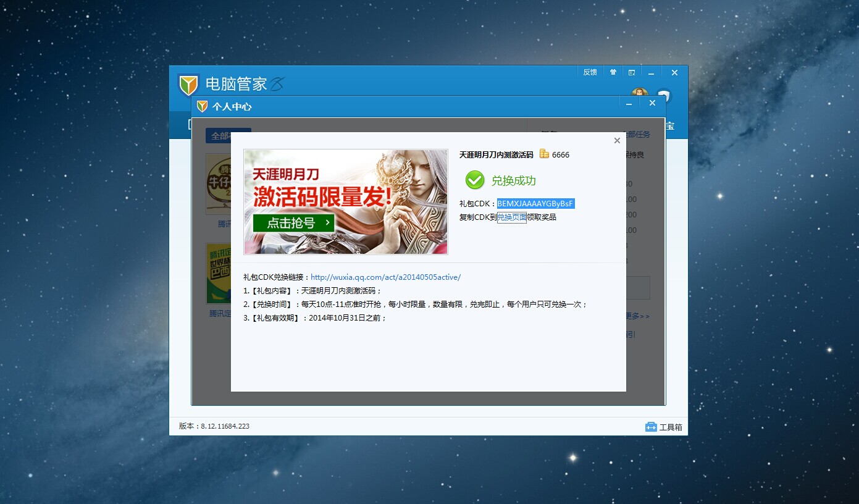Click the 兑换成功 message text
The image size is (859, 504).
[x=513, y=181]
